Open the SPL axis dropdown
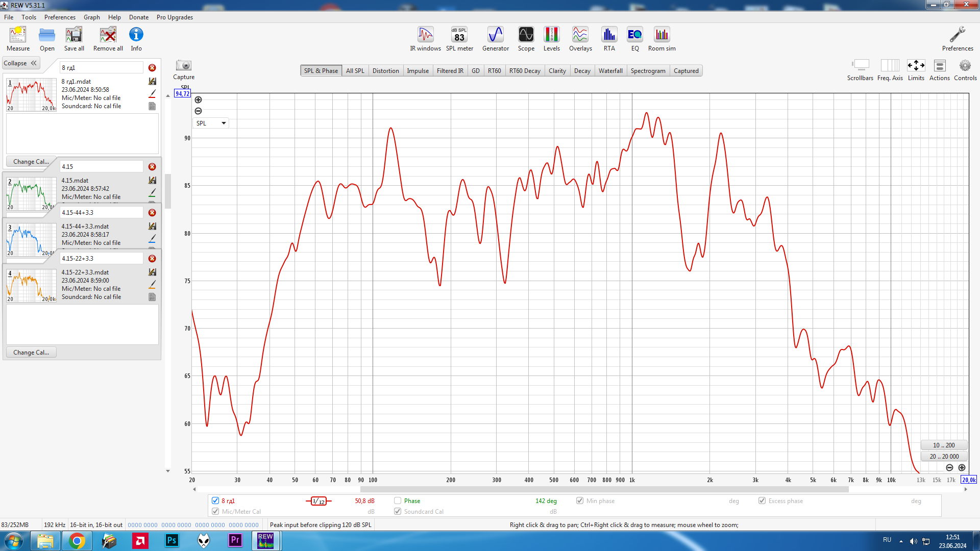The image size is (980, 551). pos(211,123)
